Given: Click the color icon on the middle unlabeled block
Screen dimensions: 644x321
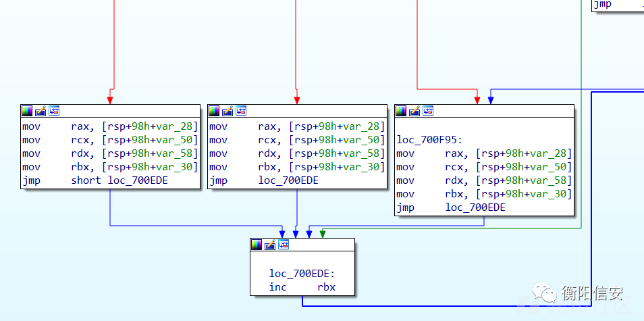Looking at the screenshot, I should (214, 111).
